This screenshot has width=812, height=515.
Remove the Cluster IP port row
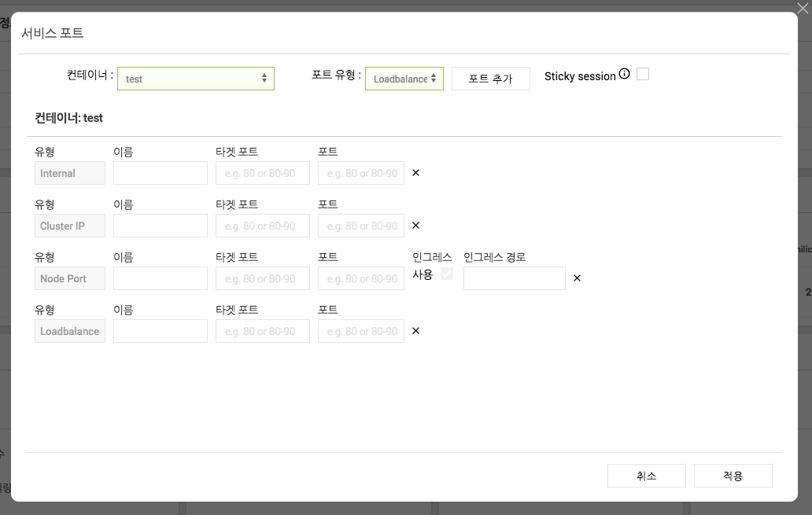415,226
